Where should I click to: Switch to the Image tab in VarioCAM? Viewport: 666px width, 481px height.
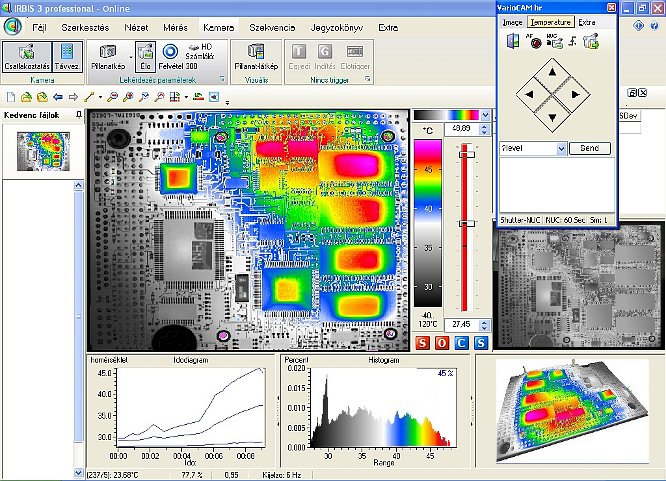pos(511,21)
